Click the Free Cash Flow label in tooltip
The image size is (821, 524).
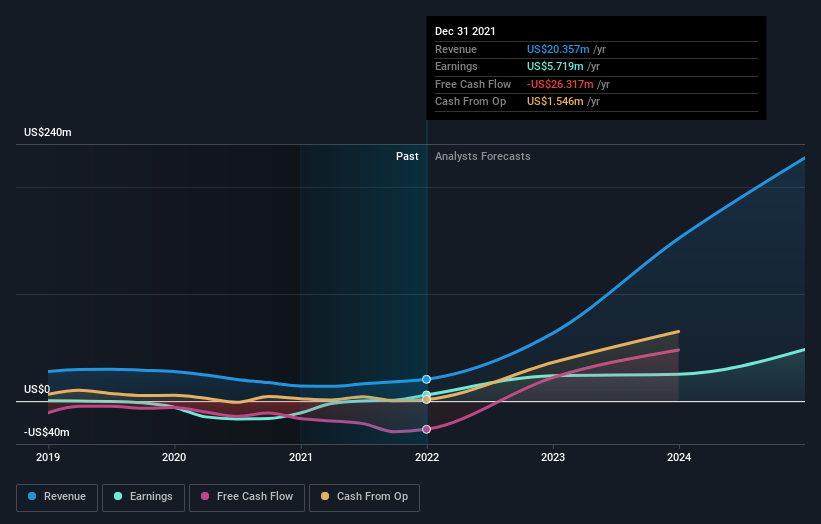point(473,84)
